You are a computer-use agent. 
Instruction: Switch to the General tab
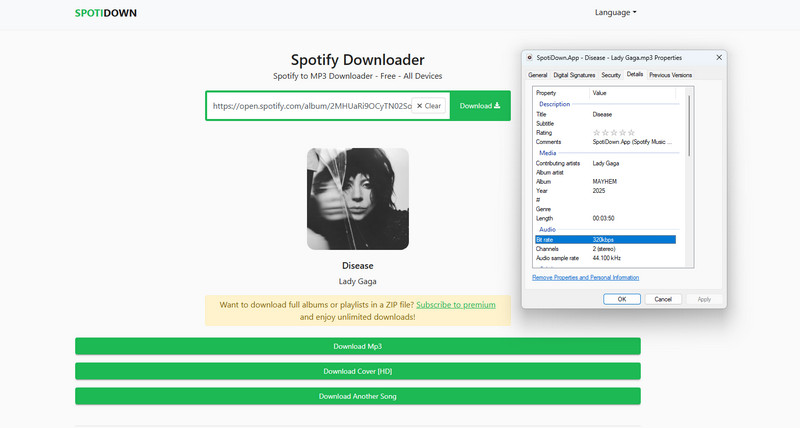tap(537, 75)
